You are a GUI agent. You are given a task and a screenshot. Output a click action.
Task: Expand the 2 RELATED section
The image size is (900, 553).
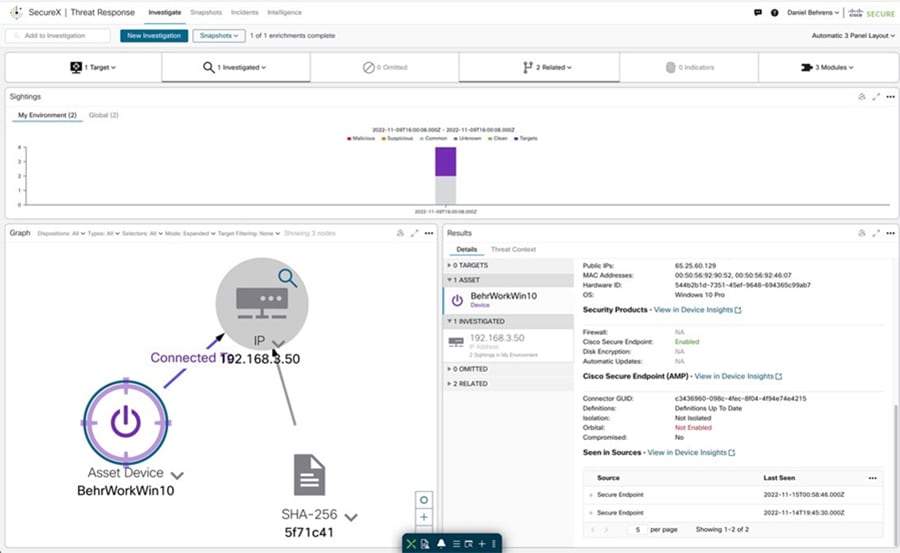pos(509,383)
